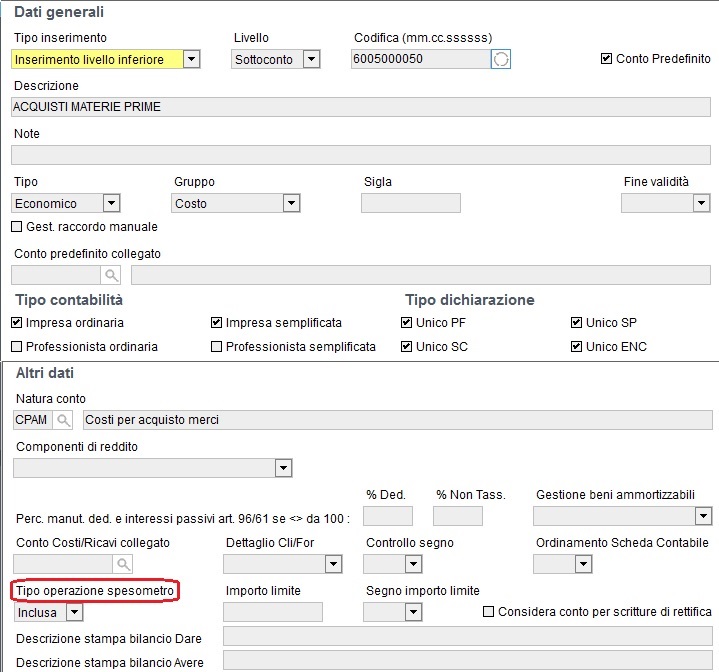Click the Natura conto magnifier icon
Viewport: 719px width, 672px height.
pos(63,420)
